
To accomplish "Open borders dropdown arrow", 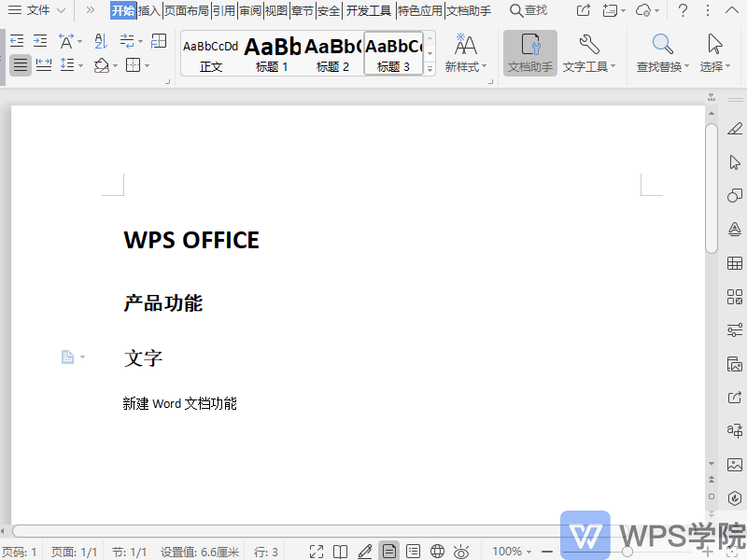I will point(147,65).
